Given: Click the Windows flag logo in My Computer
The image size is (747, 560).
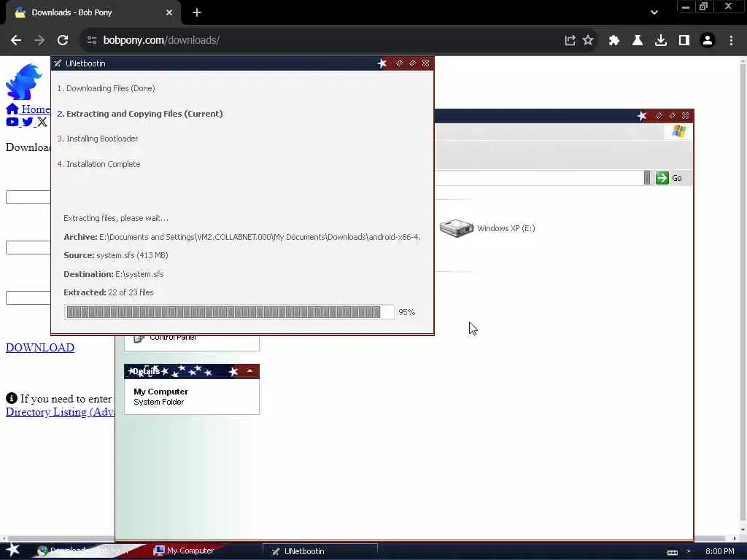Looking at the screenshot, I should pos(679,131).
